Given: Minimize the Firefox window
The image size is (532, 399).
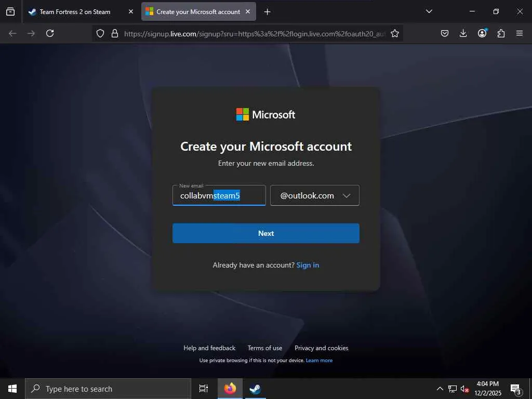Looking at the screenshot, I should pyautogui.click(x=472, y=11).
